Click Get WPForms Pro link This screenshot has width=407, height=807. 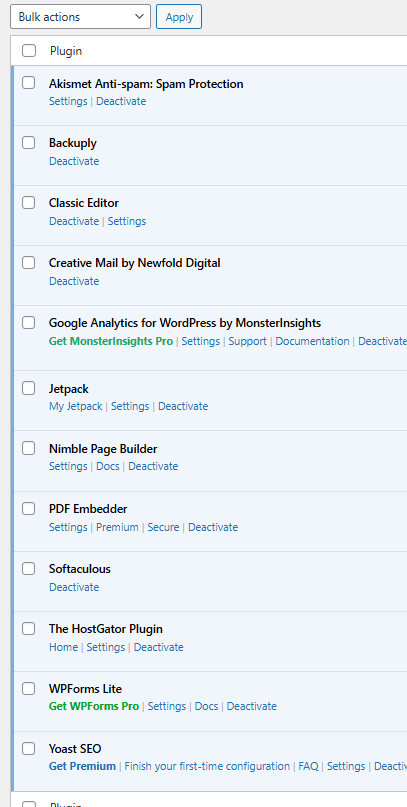[x=94, y=706]
